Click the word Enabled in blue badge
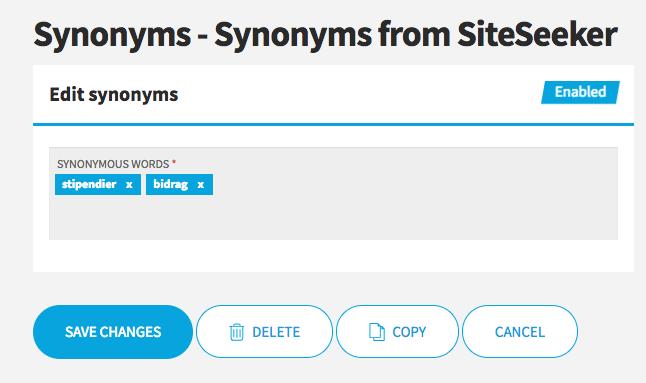This screenshot has width=646, height=383. (580, 92)
